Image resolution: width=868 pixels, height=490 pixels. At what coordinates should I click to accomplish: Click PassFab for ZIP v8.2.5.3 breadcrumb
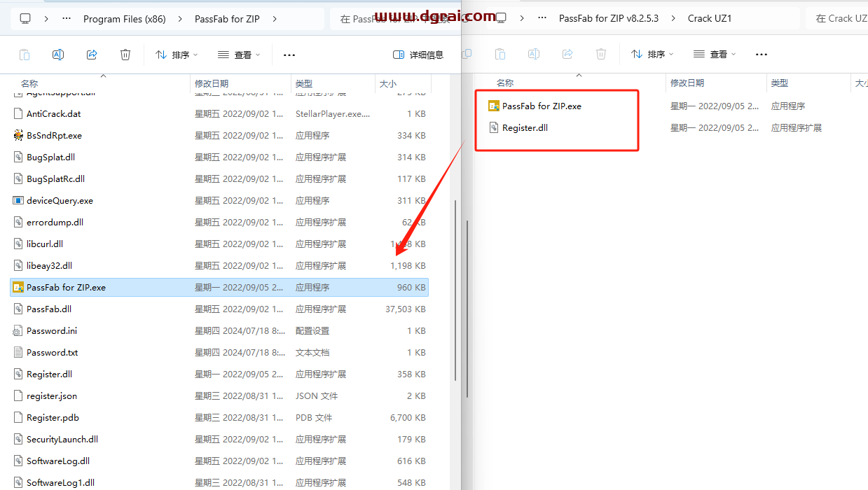pos(609,18)
